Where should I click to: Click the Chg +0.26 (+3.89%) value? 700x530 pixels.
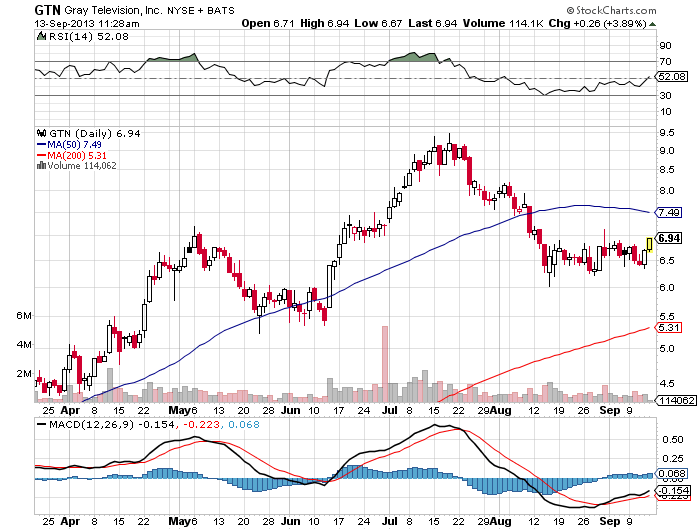point(597,23)
